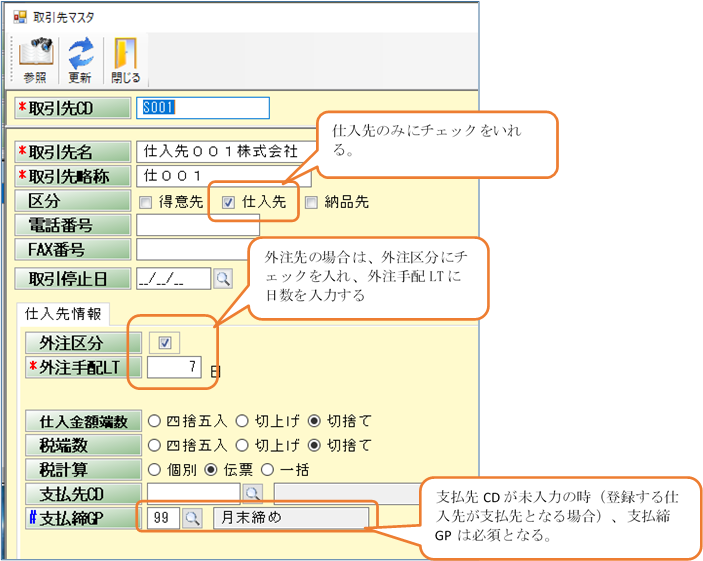Check the 納品先 checkbox
The image size is (703, 561).
311,203
